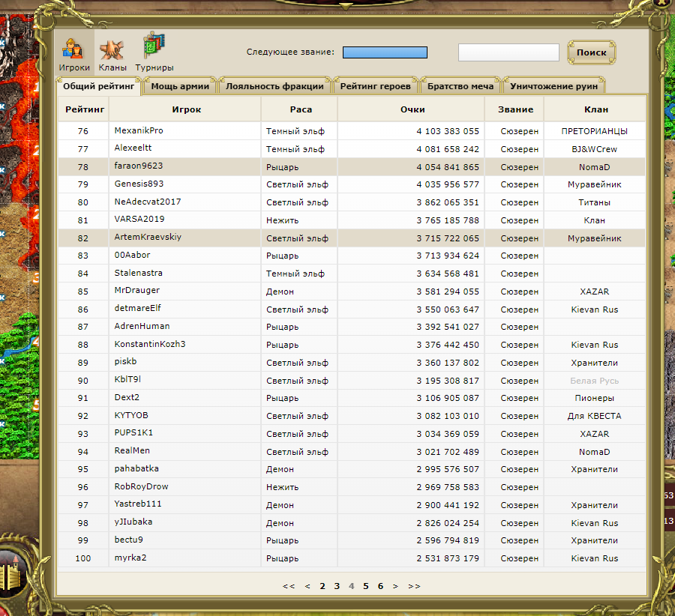Switch to the Мощь армии tab
The height and width of the screenshot is (616, 675).
click(179, 86)
